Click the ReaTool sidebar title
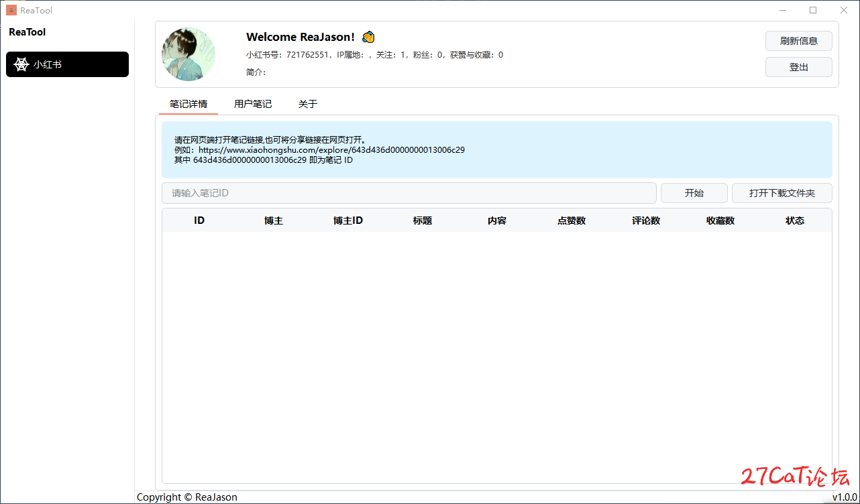Viewport: 860px width, 504px height. (x=28, y=32)
